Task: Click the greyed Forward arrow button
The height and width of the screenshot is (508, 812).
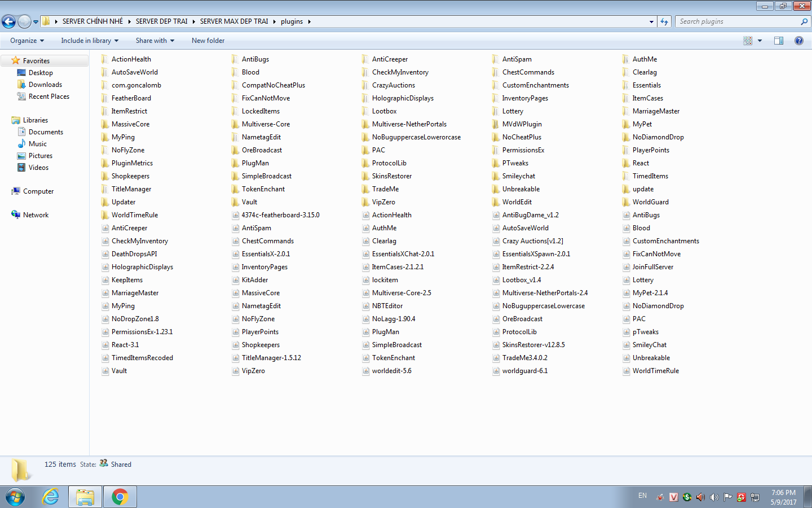Action: pos(24,21)
